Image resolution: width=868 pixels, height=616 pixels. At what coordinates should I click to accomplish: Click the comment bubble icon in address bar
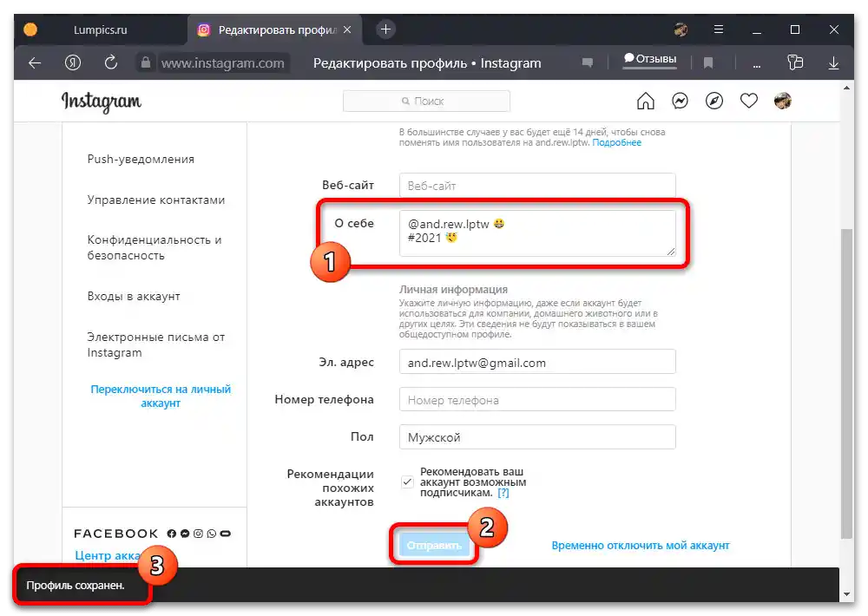coord(588,63)
